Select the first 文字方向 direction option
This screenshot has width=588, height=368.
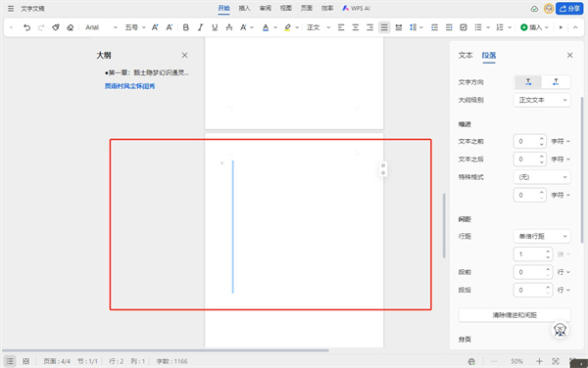click(528, 82)
